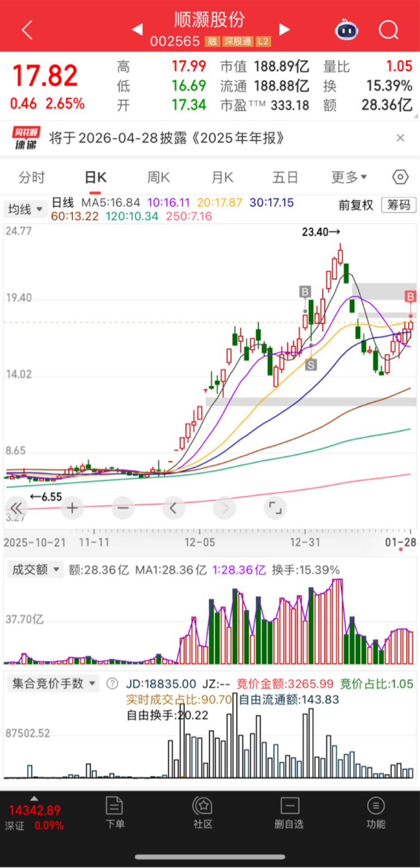
Task: Tap 流通 188.88亿 value
Action: pyautogui.click(x=265, y=86)
